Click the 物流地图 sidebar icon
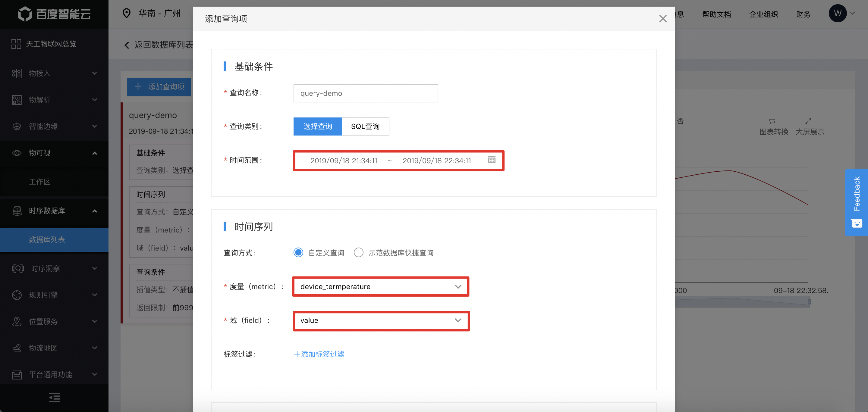The image size is (868, 412). pos(17,348)
